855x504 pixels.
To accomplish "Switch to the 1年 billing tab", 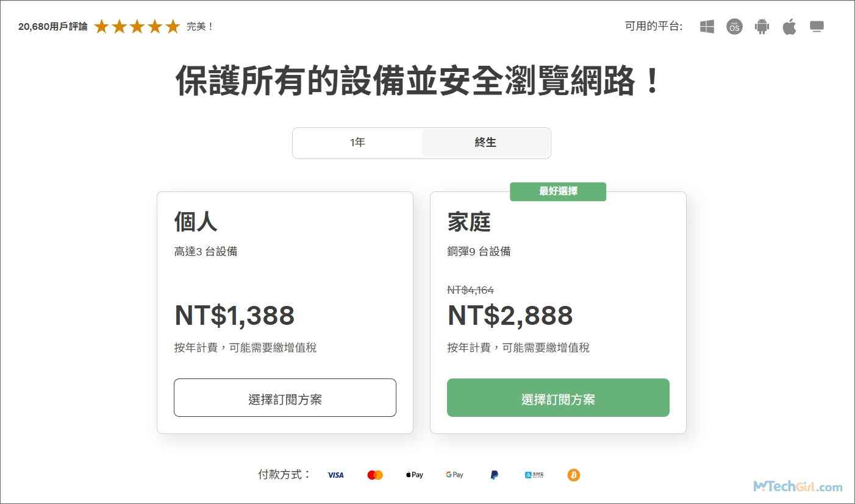I will point(357,143).
